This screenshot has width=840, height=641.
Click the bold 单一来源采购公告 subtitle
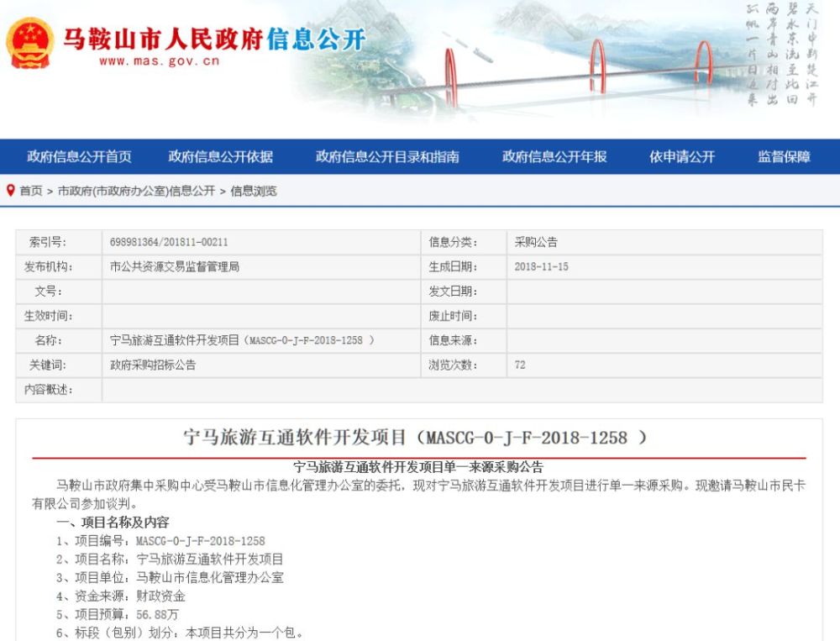418,467
